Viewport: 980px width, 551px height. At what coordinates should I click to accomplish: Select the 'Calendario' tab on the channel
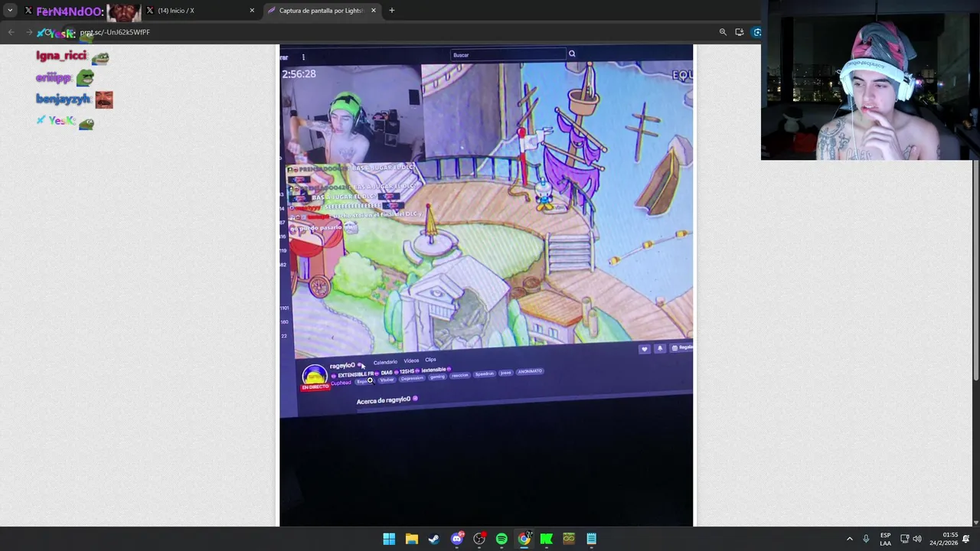(x=385, y=362)
